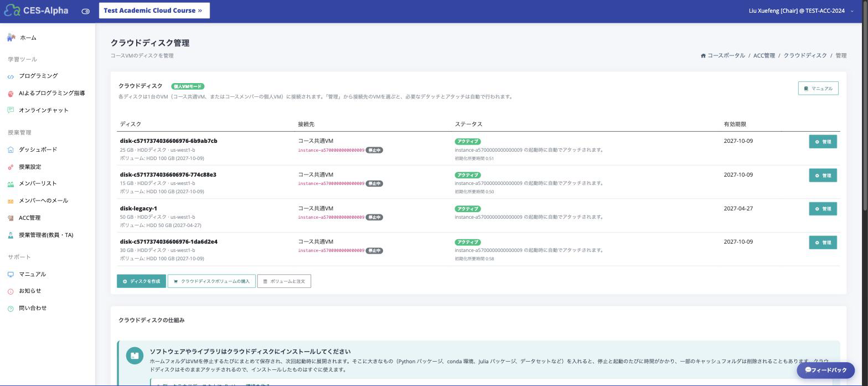Click instance link in the 6b9ab7cb row

click(331, 150)
